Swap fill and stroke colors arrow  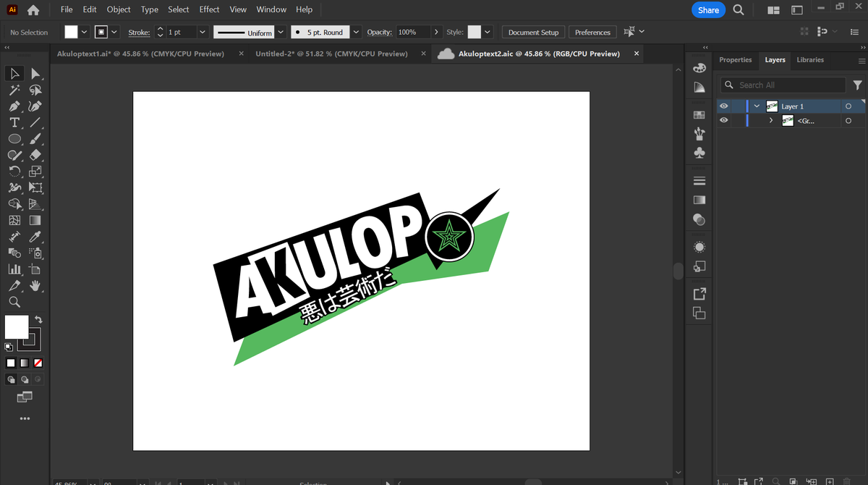[38, 319]
